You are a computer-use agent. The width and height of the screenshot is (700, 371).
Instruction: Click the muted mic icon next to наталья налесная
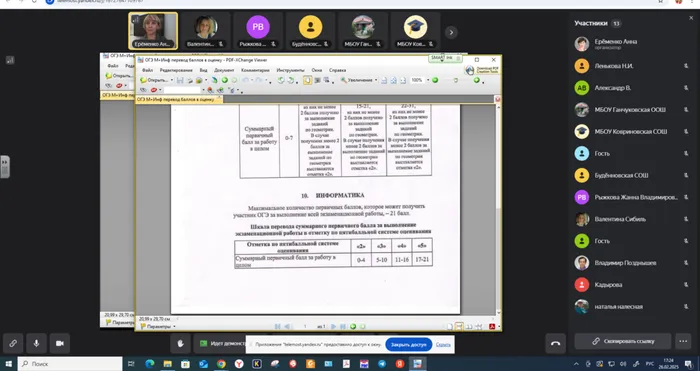pyautogui.click(x=686, y=307)
